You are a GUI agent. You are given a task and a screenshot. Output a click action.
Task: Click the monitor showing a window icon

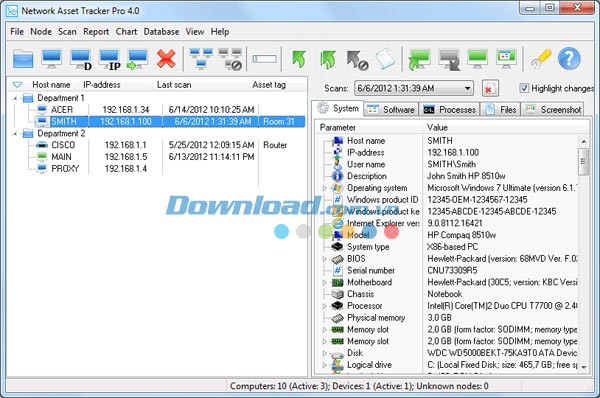click(506, 59)
